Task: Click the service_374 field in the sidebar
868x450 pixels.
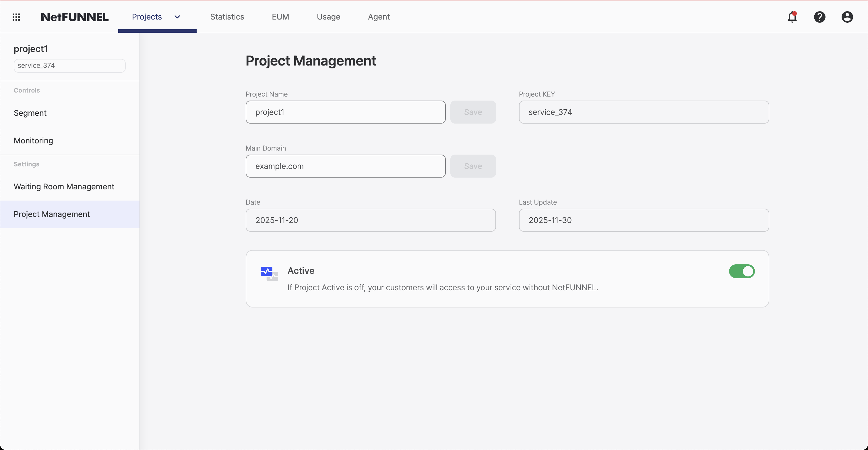Action: pos(69,66)
